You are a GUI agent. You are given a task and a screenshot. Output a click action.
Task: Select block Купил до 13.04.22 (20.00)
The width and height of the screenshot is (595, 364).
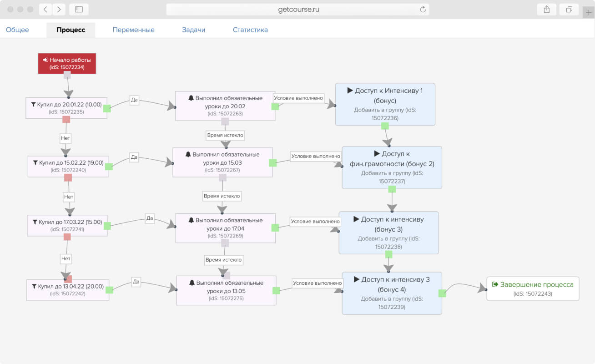click(67, 290)
